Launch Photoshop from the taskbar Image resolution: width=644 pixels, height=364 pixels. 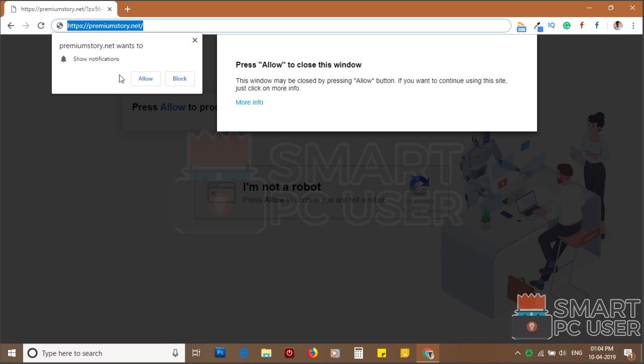(x=220, y=353)
